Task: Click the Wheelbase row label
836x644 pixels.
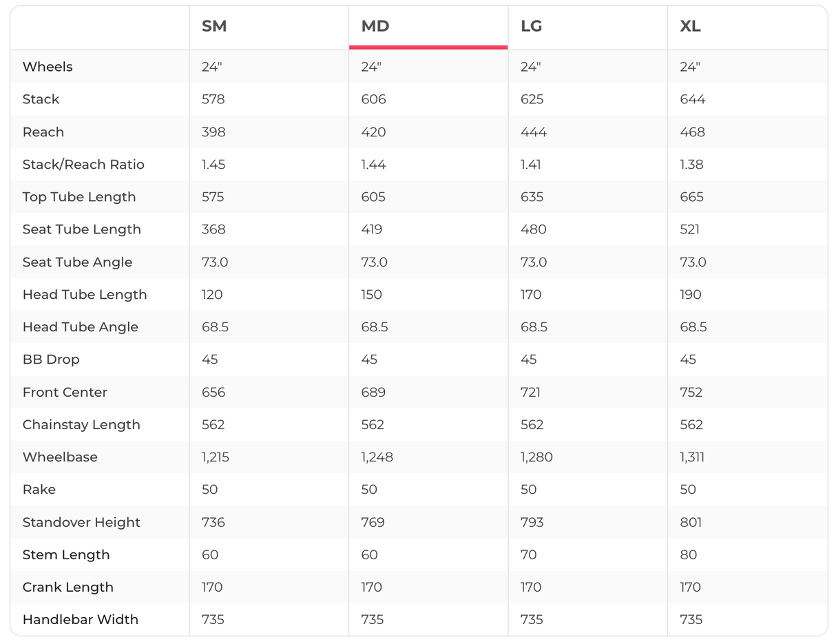Action: (x=60, y=457)
